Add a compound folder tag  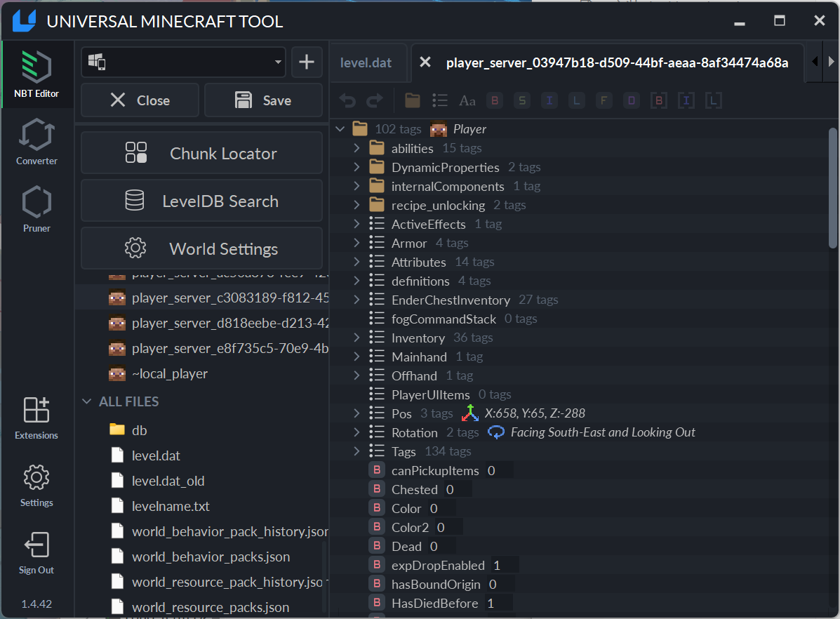(x=413, y=100)
